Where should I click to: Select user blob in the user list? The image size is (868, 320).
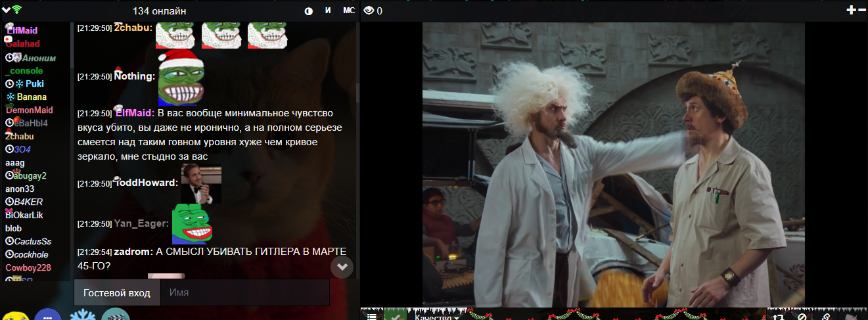coord(13,228)
